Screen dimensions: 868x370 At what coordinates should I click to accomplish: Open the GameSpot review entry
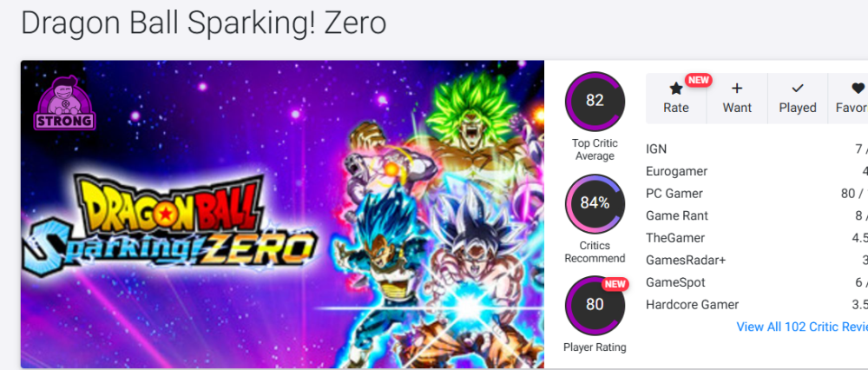point(675,282)
